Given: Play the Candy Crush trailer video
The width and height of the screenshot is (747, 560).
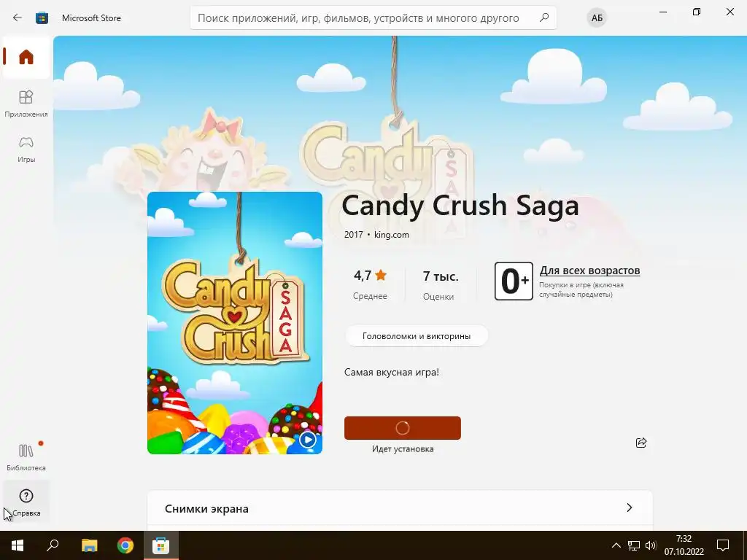Looking at the screenshot, I should pyautogui.click(x=308, y=440).
